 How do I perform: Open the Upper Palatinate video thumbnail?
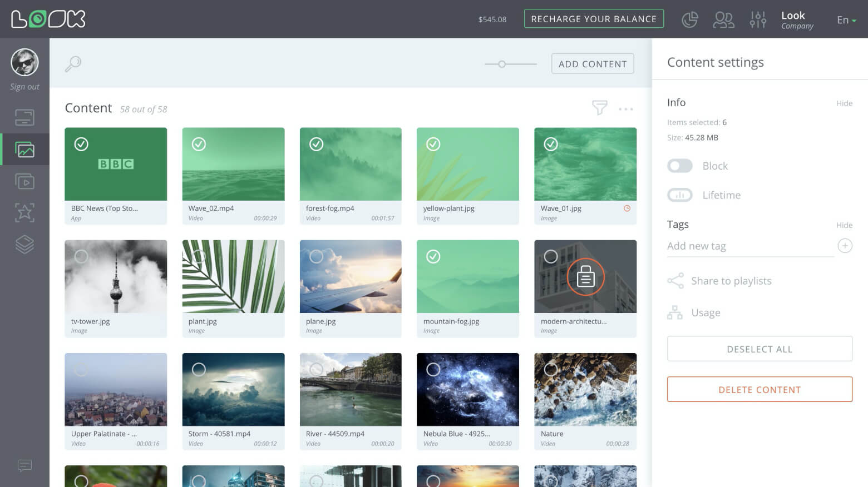[x=116, y=389]
